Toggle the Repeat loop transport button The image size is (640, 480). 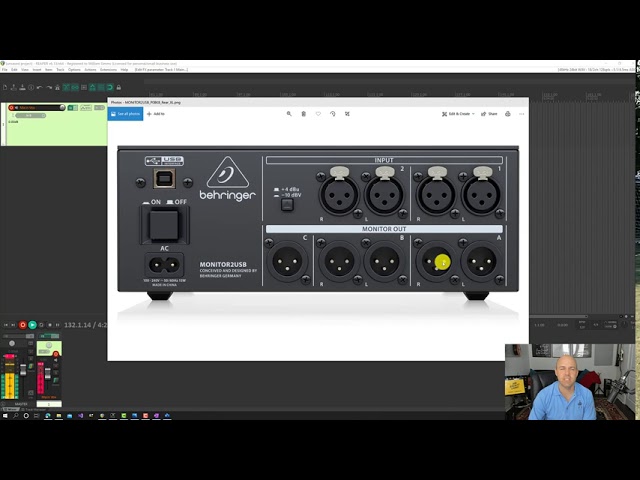[x=41, y=325]
